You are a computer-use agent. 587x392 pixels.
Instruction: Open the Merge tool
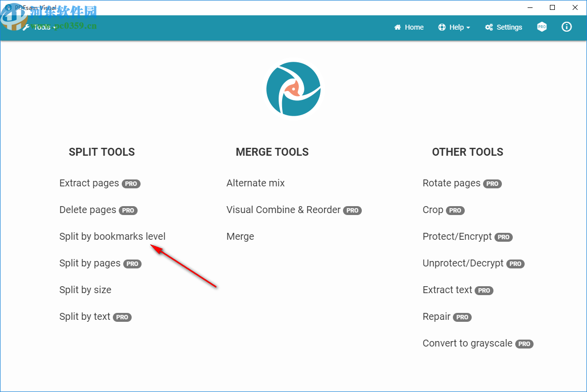click(x=241, y=236)
